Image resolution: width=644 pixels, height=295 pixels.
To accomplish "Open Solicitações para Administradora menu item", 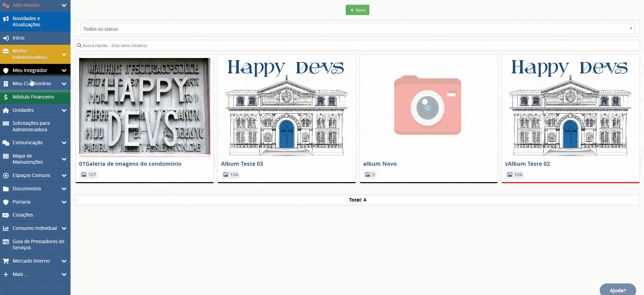I will (31, 127).
